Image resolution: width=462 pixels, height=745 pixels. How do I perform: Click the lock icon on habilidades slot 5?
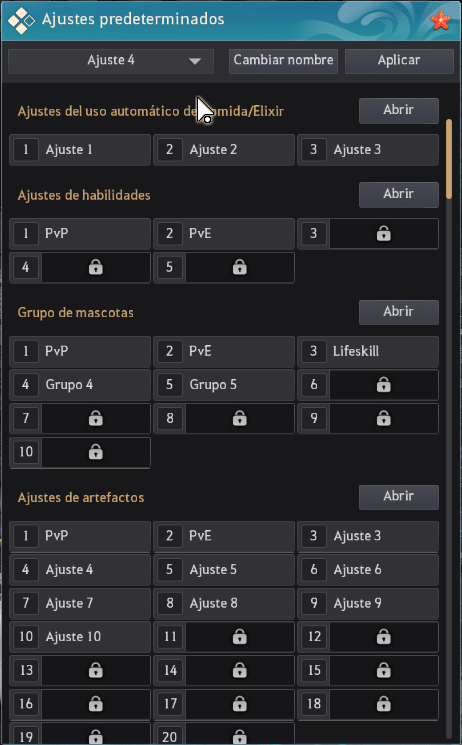240,267
